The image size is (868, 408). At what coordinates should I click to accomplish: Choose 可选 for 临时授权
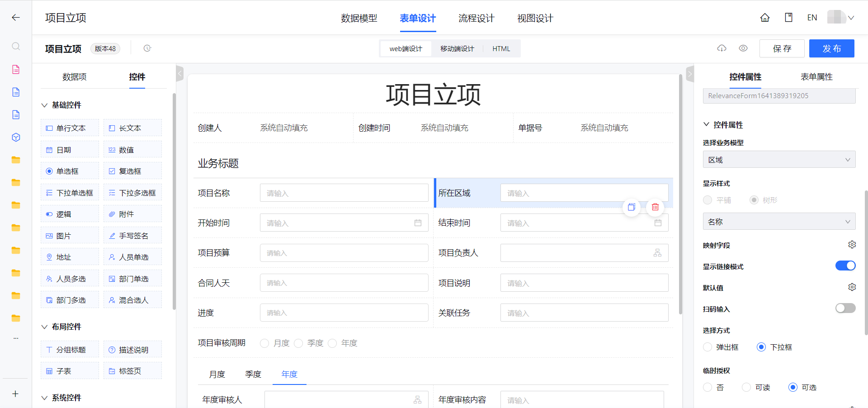793,387
